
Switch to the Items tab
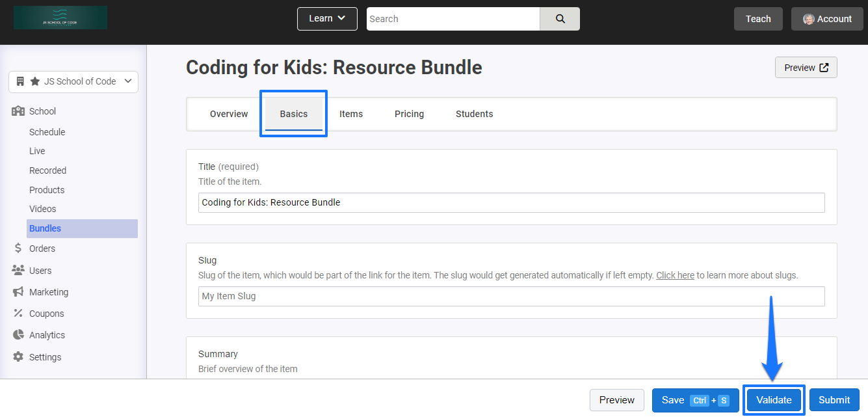(351, 113)
